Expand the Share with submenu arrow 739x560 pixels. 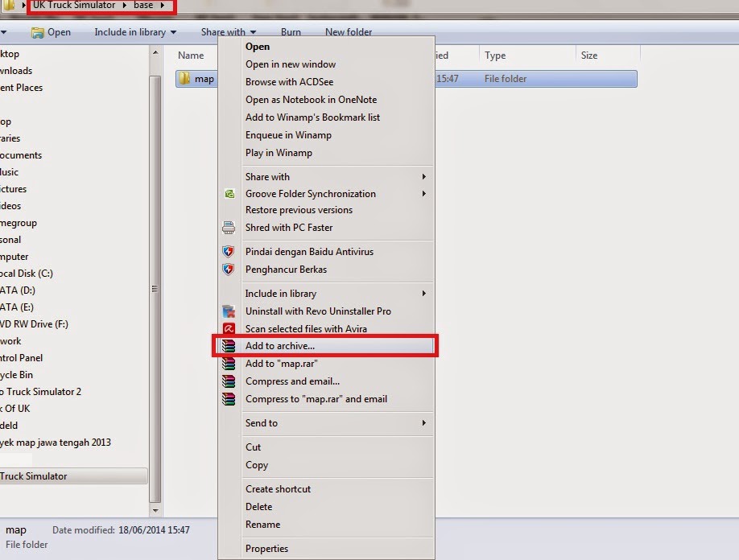(x=424, y=177)
